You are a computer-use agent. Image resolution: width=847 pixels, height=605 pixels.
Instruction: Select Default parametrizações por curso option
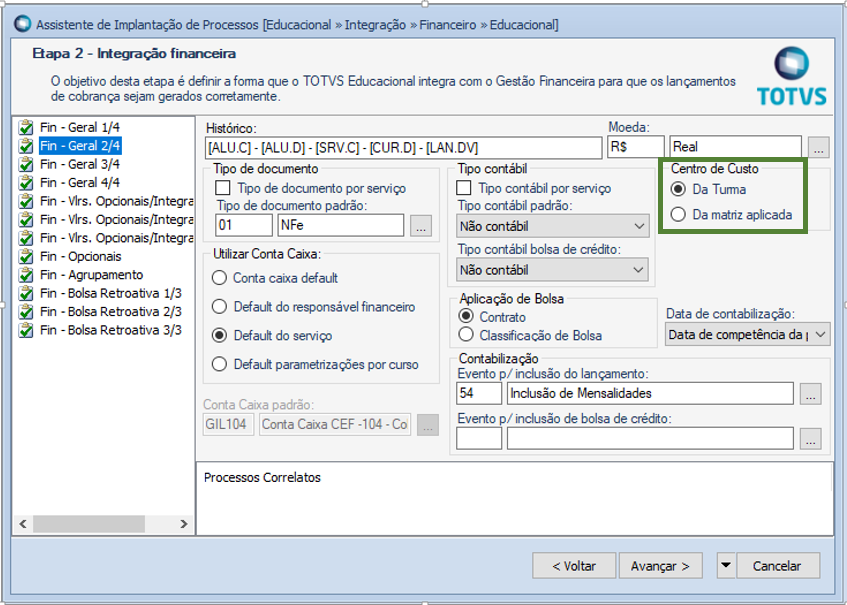(x=219, y=365)
